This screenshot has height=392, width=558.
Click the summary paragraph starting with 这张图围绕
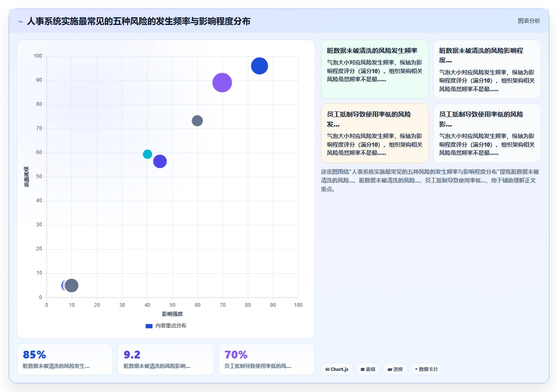(x=430, y=180)
